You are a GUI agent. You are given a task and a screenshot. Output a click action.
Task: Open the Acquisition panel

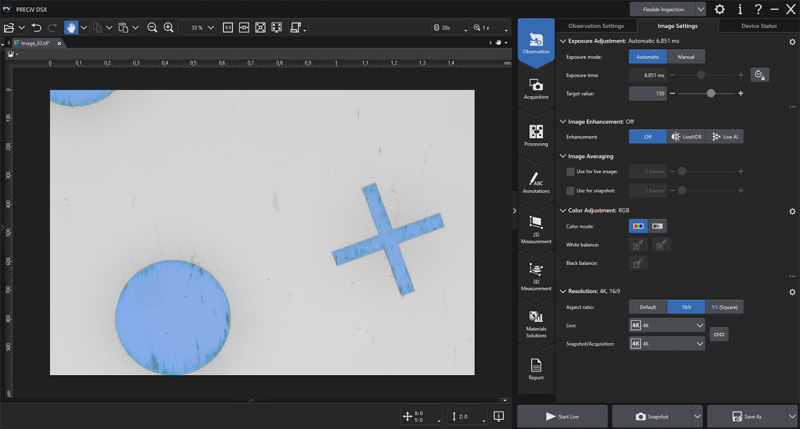536,89
